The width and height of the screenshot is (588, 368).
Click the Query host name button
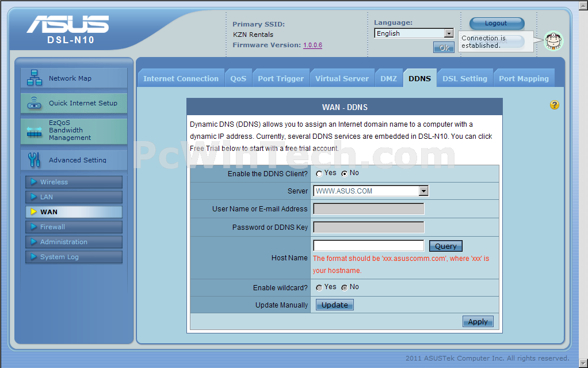coord(446,246)
